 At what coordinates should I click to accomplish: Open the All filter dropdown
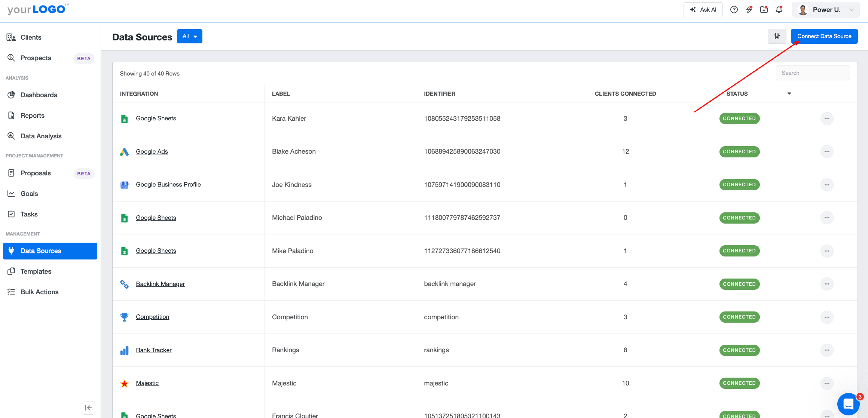click(x=189, y=36)
